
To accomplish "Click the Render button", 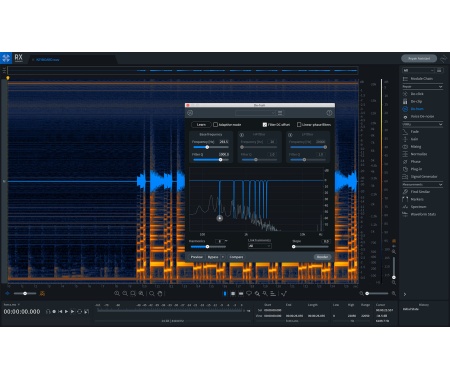I will pos(322,257).
